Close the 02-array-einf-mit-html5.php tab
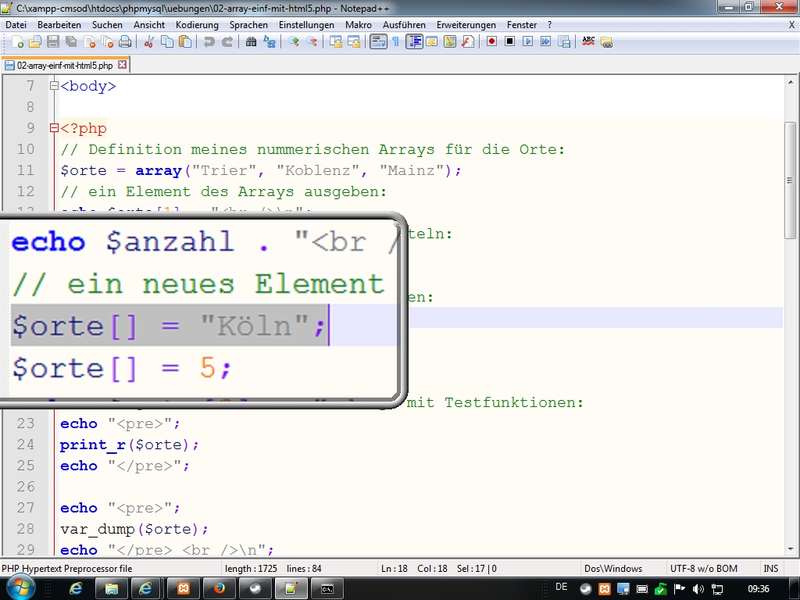 coord(123,65)
